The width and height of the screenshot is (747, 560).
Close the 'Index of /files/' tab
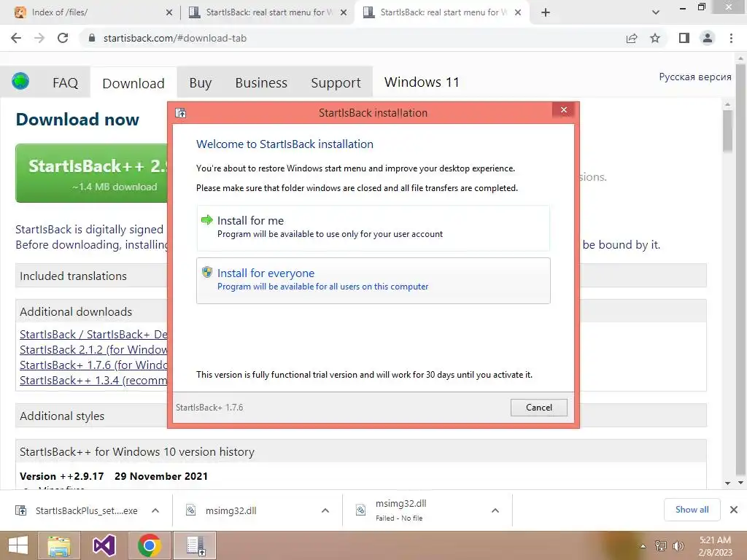coord(169,12)
